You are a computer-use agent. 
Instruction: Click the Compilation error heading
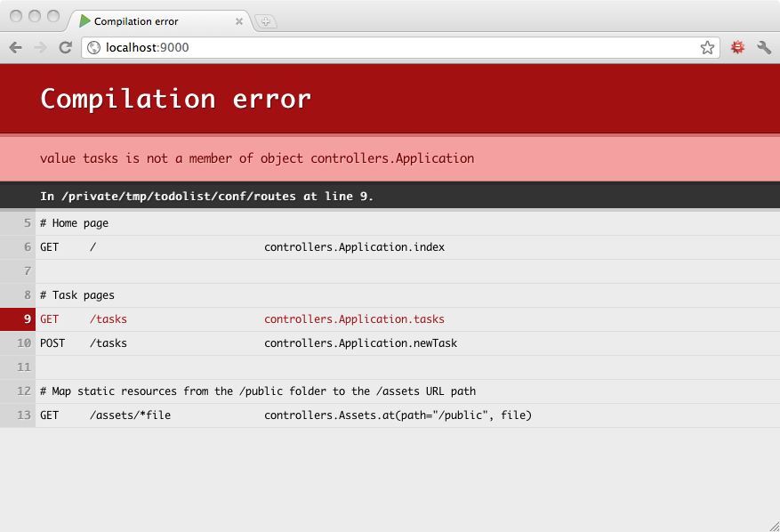point(176,99)
